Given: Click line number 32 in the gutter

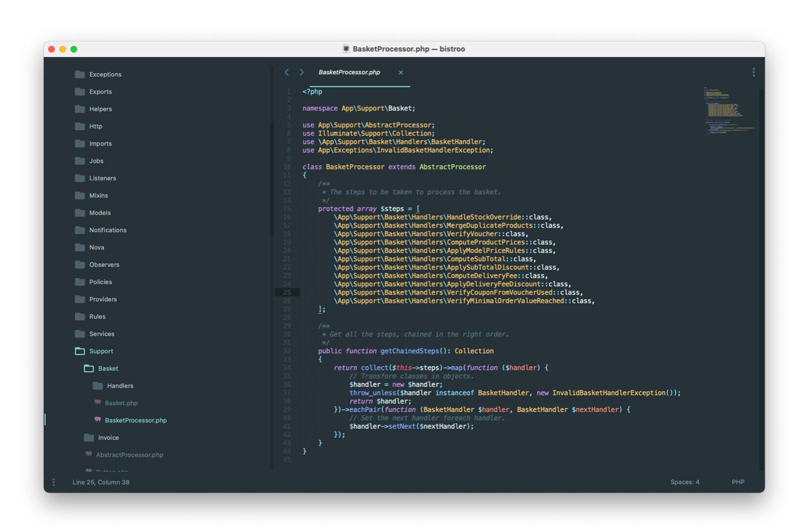Looking at the screenshot, I should 287,351.
